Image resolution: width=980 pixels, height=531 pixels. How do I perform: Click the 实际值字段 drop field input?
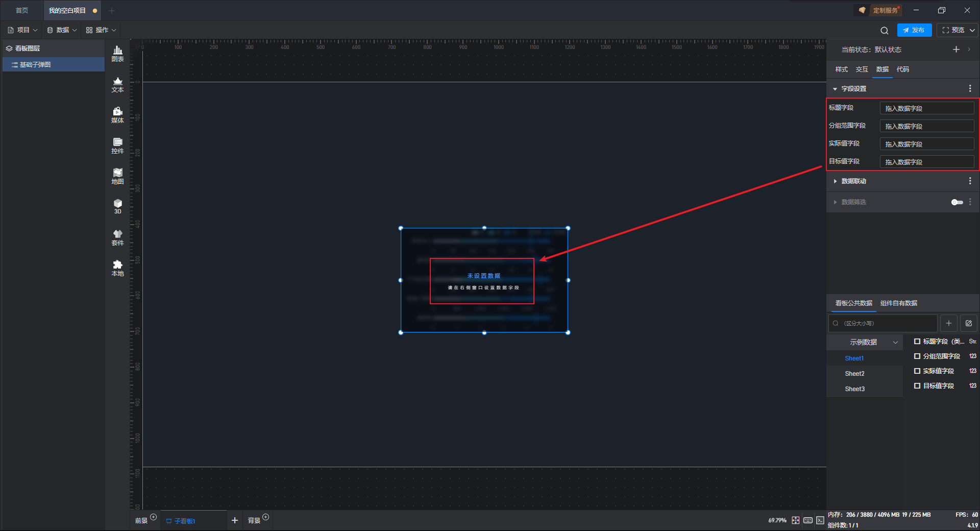tap(927, 144)
